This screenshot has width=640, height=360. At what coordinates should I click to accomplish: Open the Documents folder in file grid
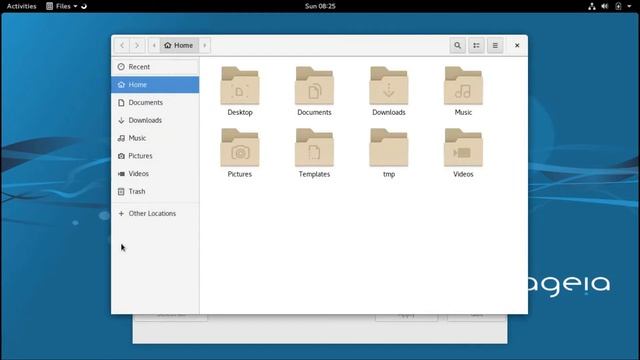314,86
